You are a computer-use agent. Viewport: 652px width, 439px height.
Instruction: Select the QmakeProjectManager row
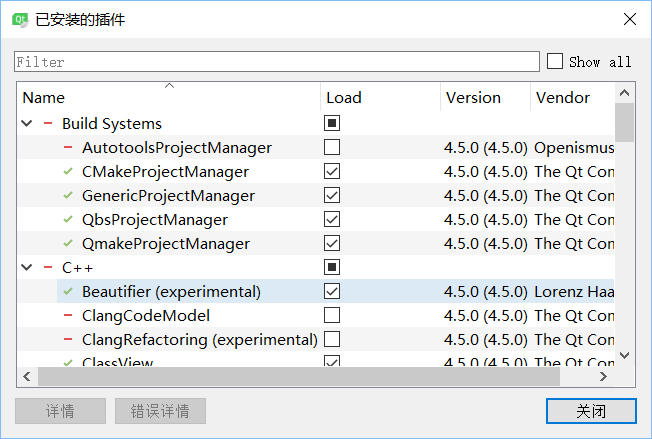pos(165,244)
